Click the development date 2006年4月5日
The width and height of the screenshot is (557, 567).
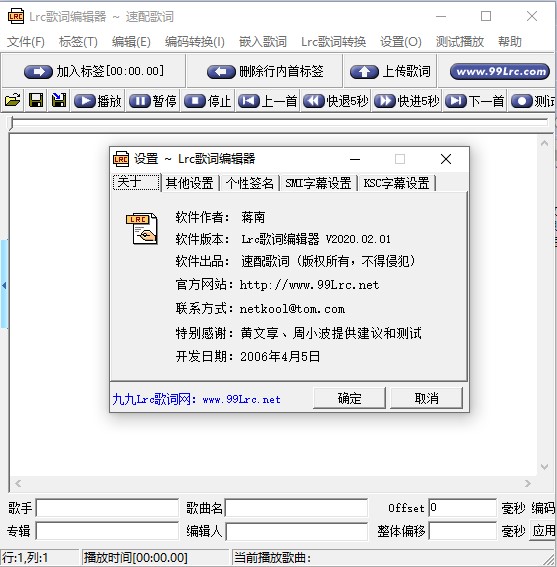pos(280,357)
